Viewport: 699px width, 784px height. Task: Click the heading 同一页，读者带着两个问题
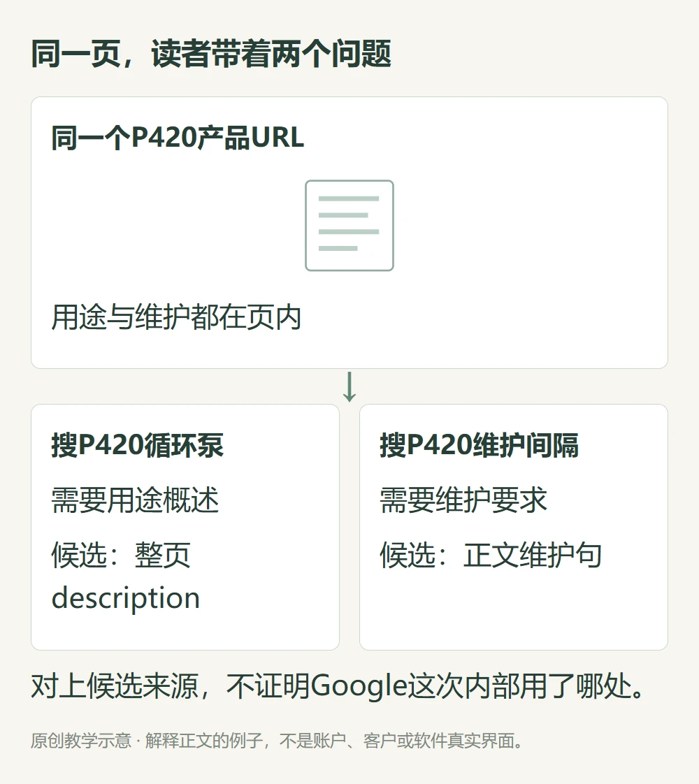211,54
